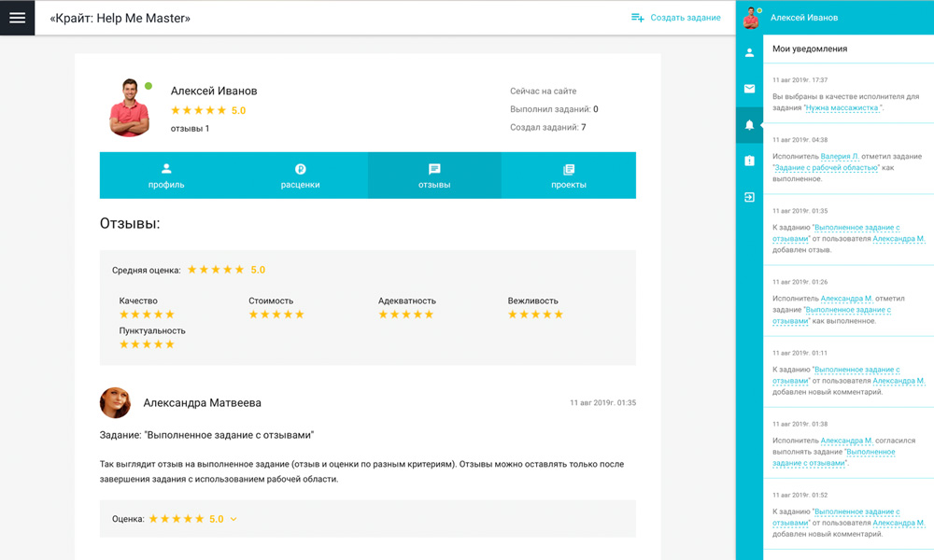This screenshot has height=560, width=934.
Task: Expand the Оценка 5.0 rating chevron
Action: click(233, 520)
